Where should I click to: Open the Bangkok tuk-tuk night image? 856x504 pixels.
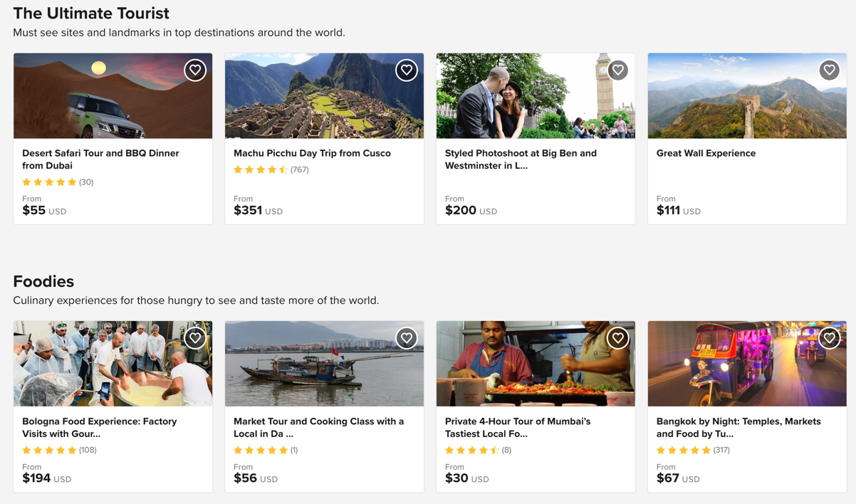point(747,364)
